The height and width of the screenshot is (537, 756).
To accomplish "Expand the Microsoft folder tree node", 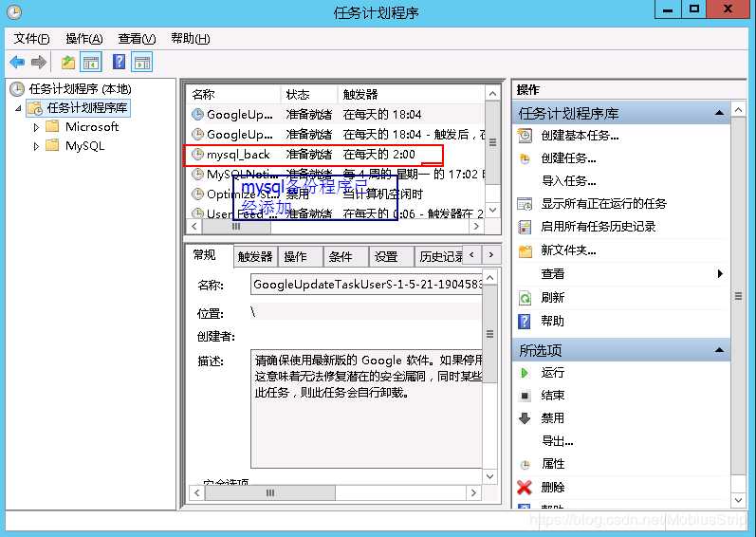I will pos(37,127).
